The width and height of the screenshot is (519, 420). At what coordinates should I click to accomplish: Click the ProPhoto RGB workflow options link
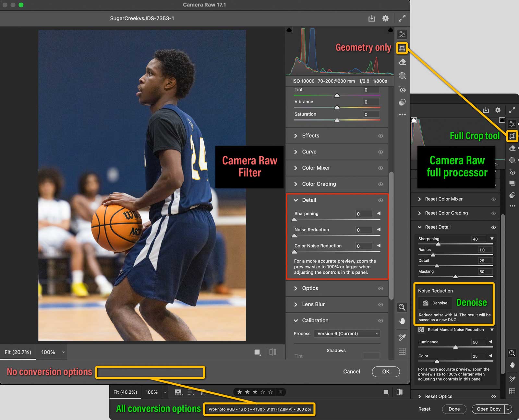(x=259, y=409)
